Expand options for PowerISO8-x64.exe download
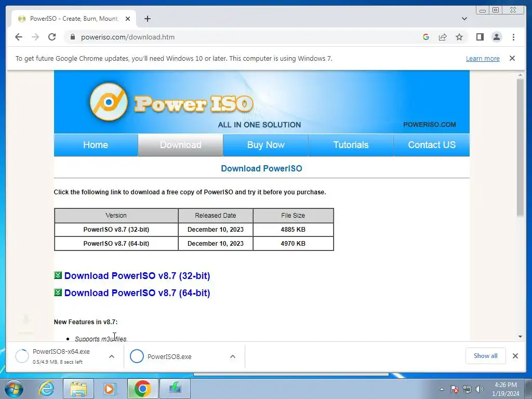Viewport: 532px width, 399px height. pos(112,356)
